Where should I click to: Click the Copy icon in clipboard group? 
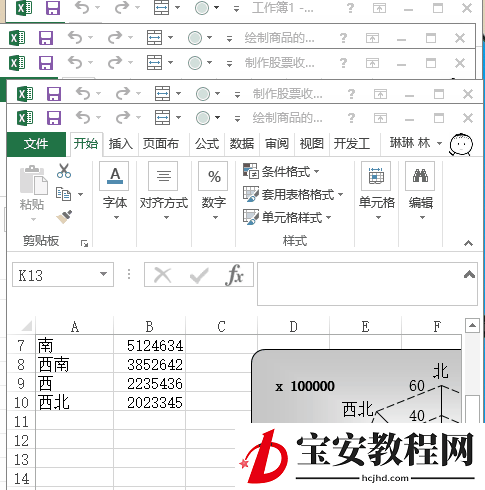pos(63,194)
